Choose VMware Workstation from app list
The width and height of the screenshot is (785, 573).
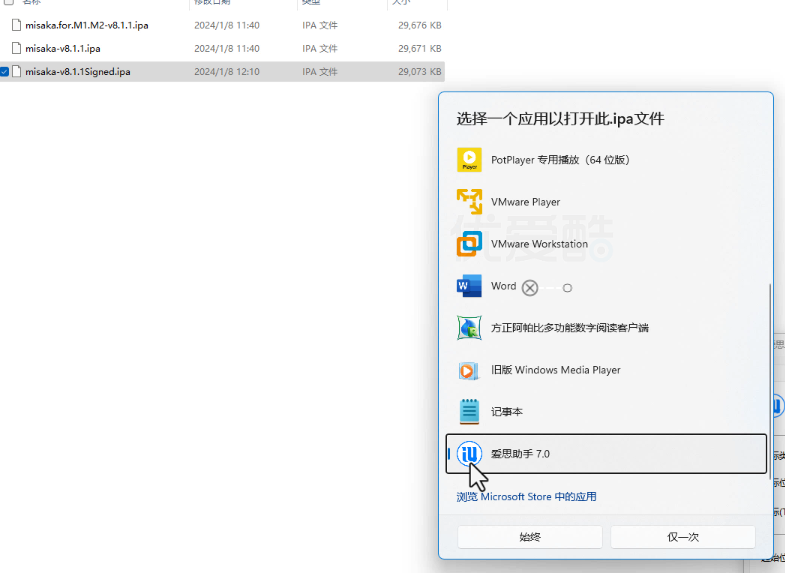pyautogui.click(x=606, y=244)
